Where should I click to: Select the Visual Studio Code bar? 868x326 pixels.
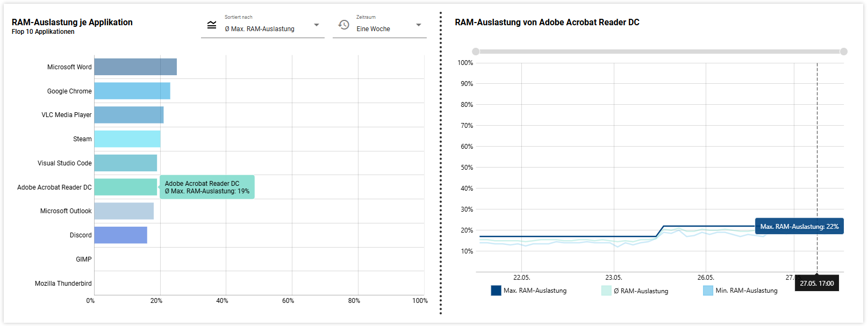pos(126,163)
